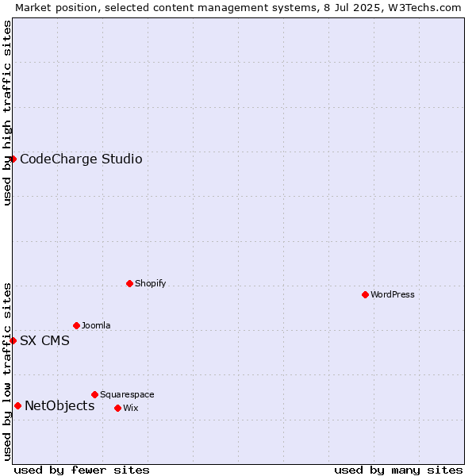476x476 pixels.
Task: Select the WordPress label text
Action: (x=393, y=294)
